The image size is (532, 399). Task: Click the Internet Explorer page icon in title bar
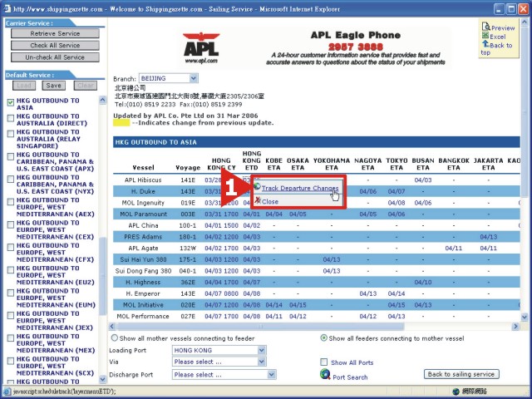(7, 9)
